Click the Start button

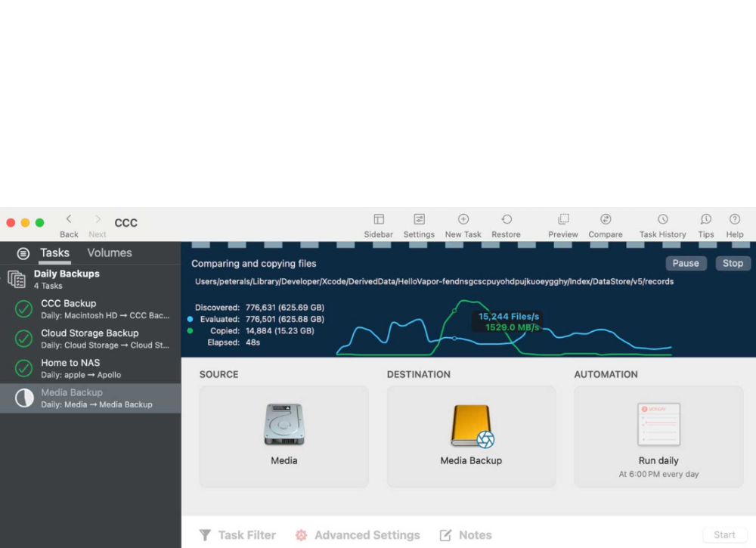tap(724, 535)
